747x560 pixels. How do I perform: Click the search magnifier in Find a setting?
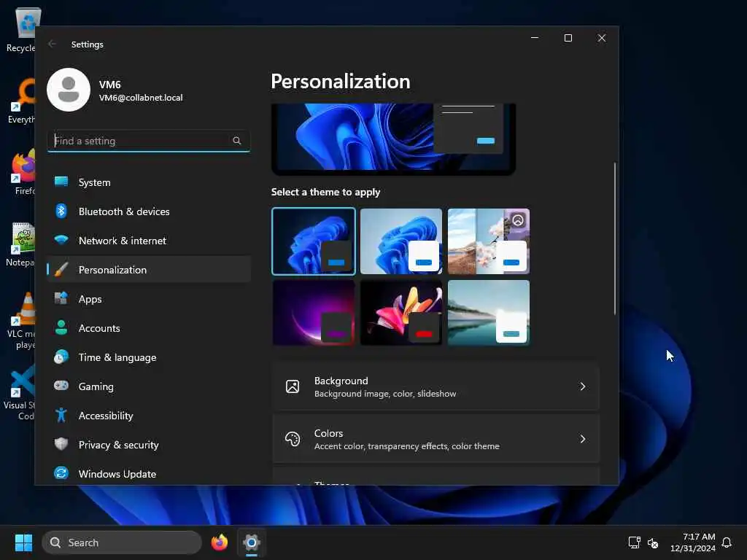tap(237, 141)
